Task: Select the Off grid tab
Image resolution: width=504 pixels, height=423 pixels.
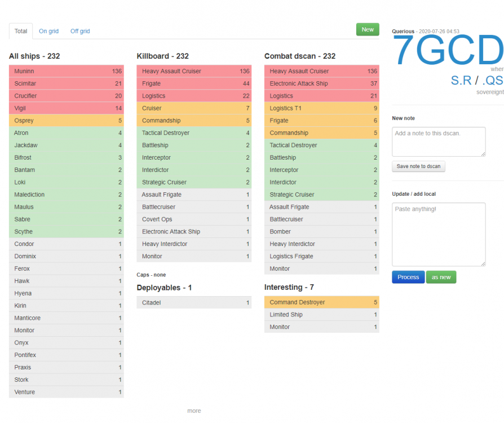Action: tap(80, 31)
